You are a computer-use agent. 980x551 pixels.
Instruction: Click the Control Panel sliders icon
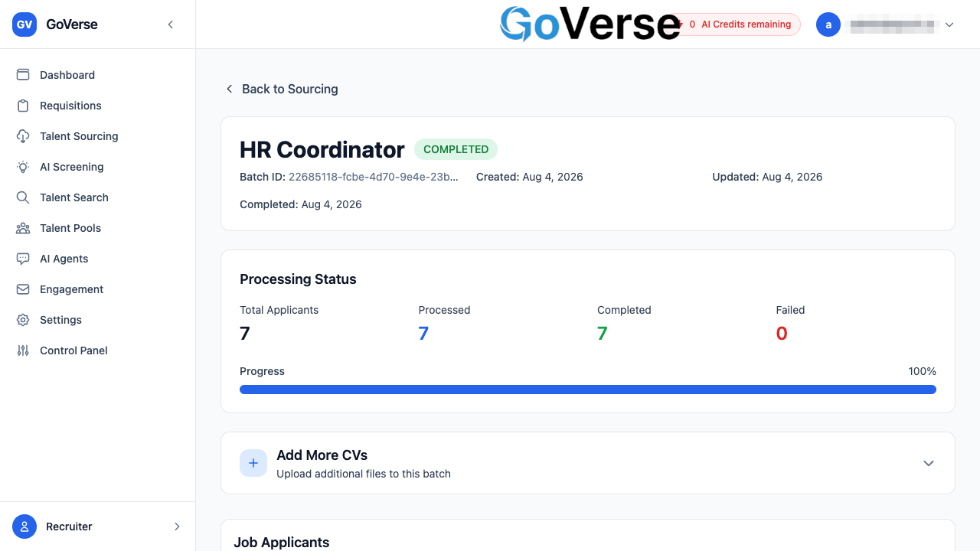(x=23, y=350)
